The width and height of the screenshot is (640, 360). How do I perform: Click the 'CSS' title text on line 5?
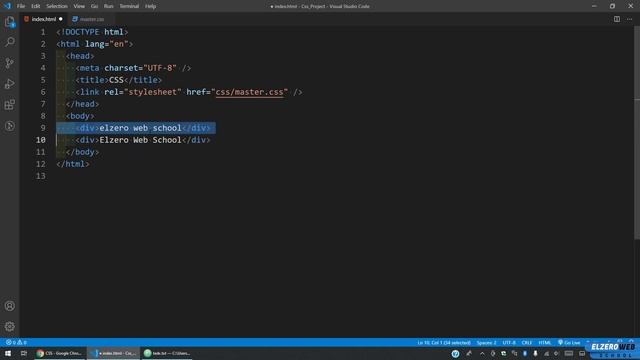[116, 80]
